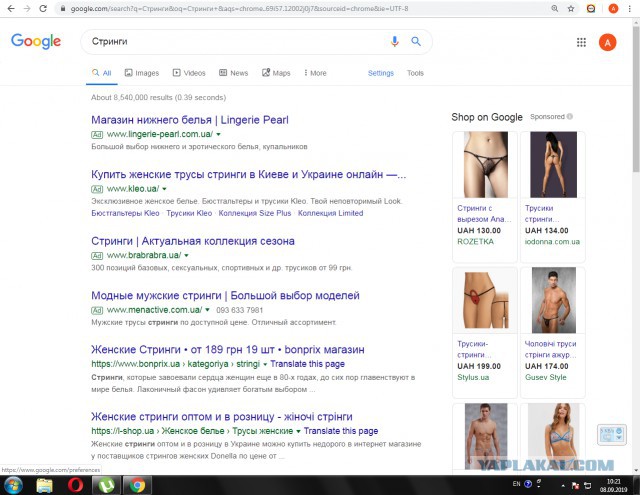
Task: Click the floating widget near bottom right
Action: 612,435
